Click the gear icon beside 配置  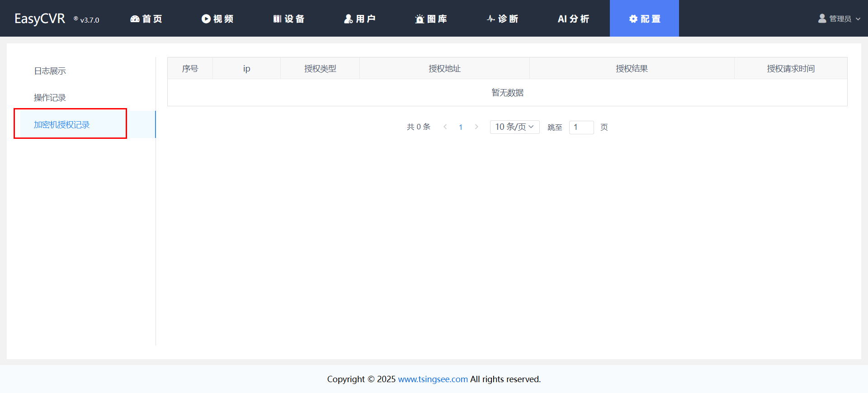click(x=633, y=19)
